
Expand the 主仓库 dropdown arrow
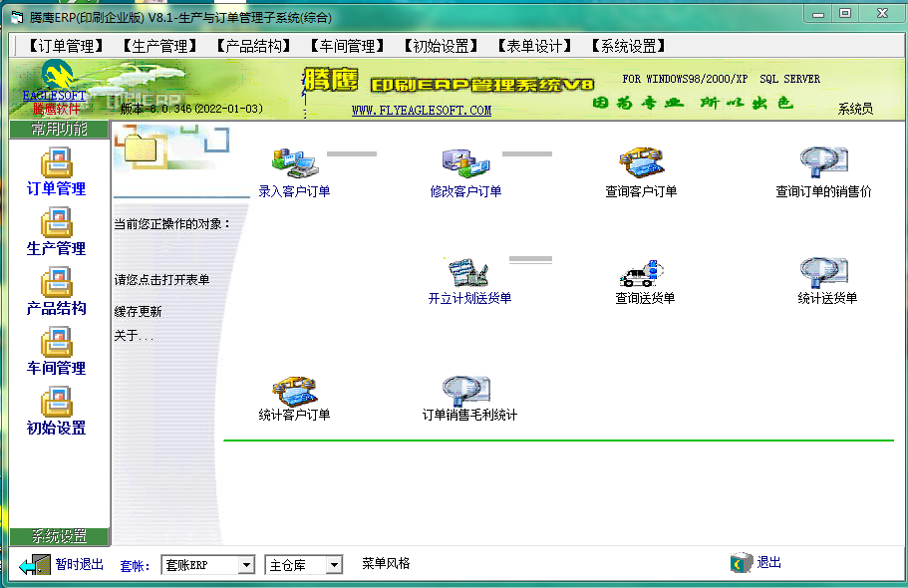[x=334, y=565]
